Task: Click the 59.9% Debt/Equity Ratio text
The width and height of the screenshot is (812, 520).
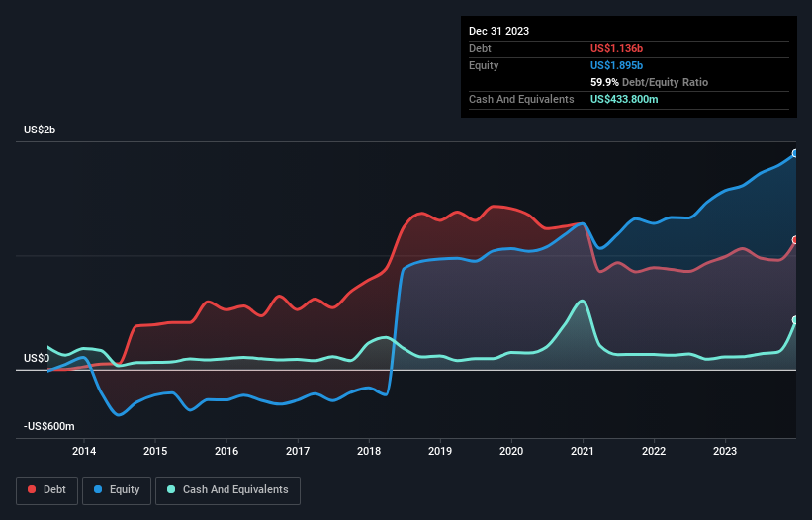Action: pos(649,82)
